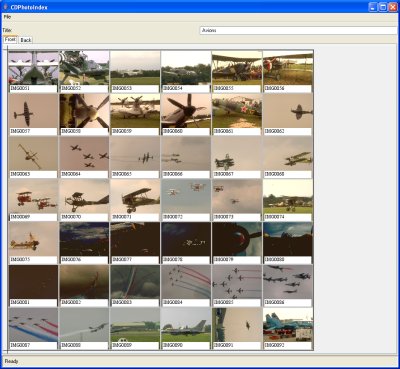Image resolution: width=400 pixels, height=369 pixels.
Task: Select the thumbnail above caption IMG0089
Action: 135,325
